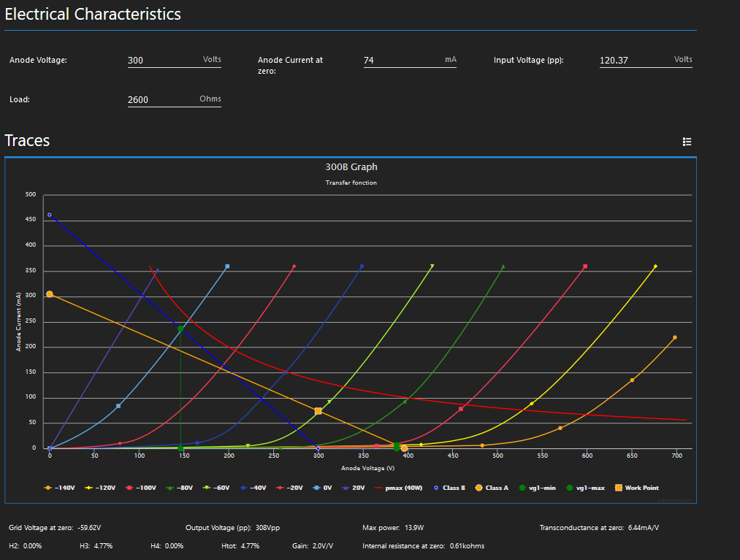The height and width of the screenshot is (560, 740).
Task: Click the Class B marker at top of blue line
Action: coord(50,215)
